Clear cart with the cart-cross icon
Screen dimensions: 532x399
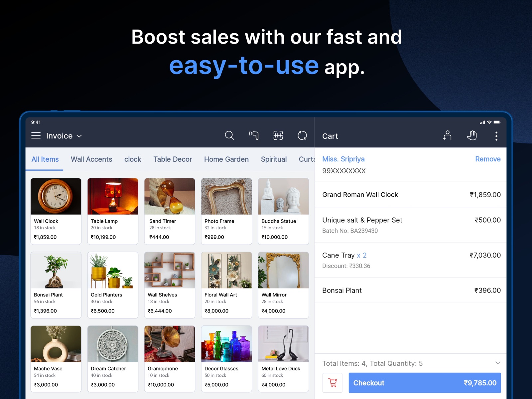point(332,383)
